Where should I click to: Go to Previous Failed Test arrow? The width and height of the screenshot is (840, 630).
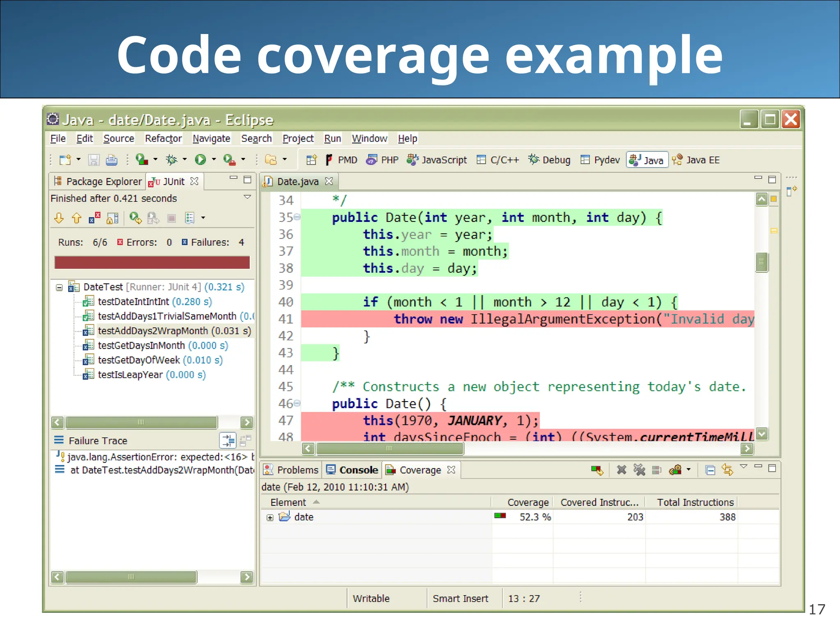[77, 218]
